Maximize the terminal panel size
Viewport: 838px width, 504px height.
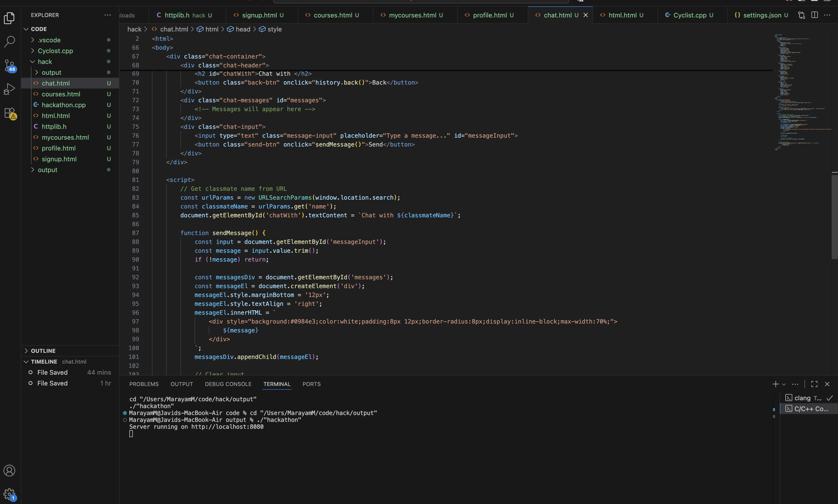[x=814, y=384]
